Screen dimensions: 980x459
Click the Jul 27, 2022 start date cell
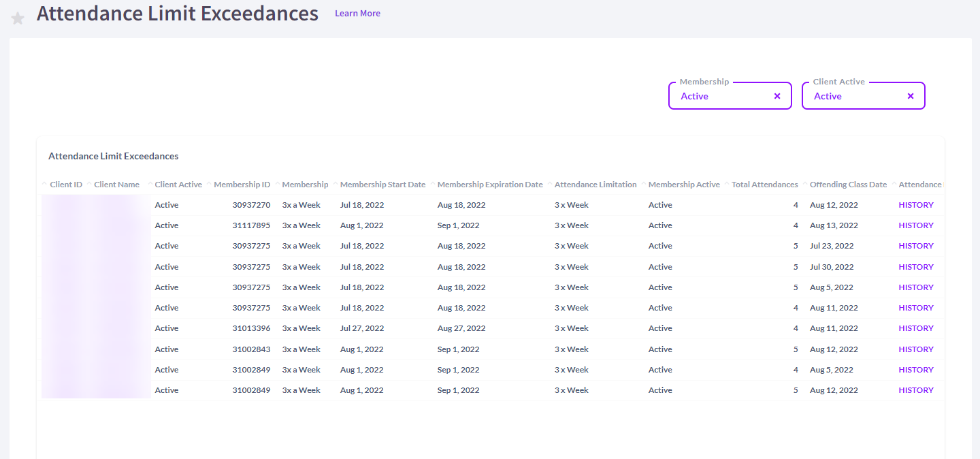(x=362, y=328)
